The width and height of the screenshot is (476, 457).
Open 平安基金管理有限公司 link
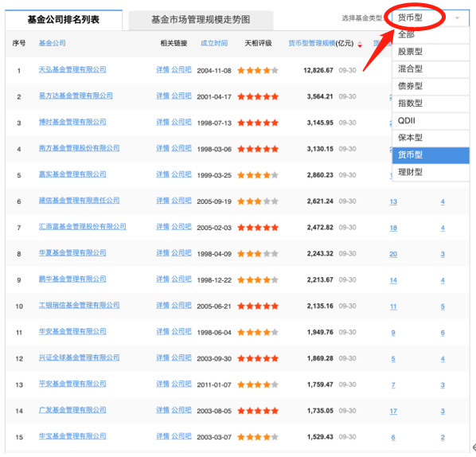click(x=72, y=384)
